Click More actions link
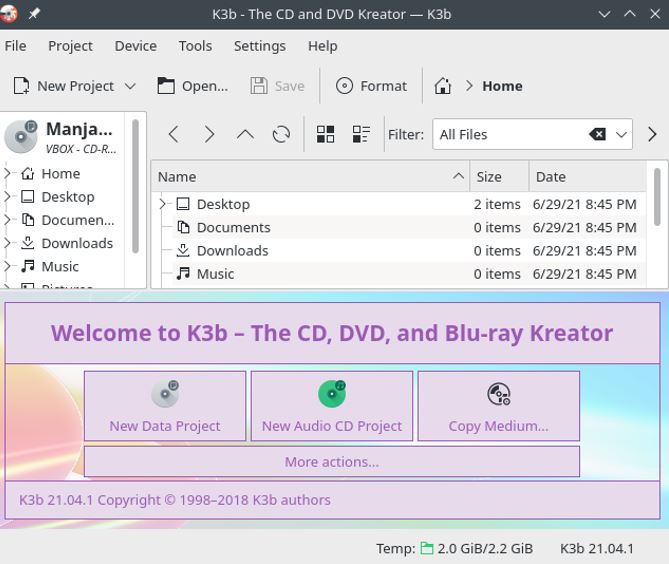Image resolution: width=669 pixels, height=564 pixels. pyautogui.click(x=332, y=462)
